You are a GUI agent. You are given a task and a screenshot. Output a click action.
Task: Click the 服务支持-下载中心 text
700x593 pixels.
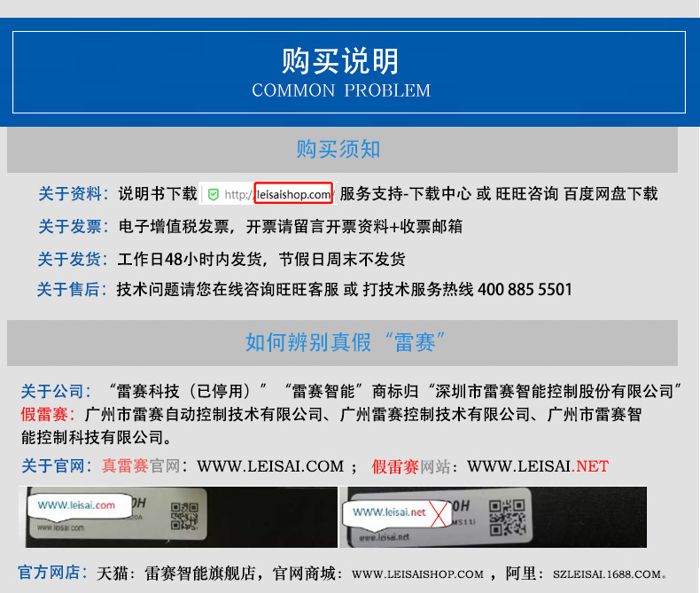[x=405, y=194]
